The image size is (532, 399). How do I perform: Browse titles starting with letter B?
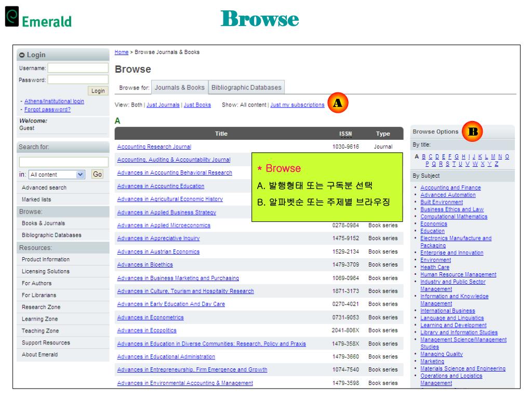point(423,157)
